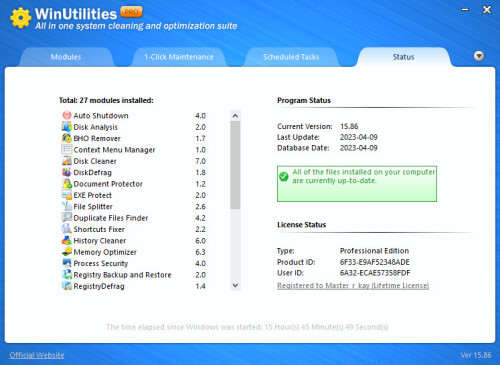Select the Duplicate Files Finder entry
Screen dimensions: 500x365
click(x=111, y=218)
